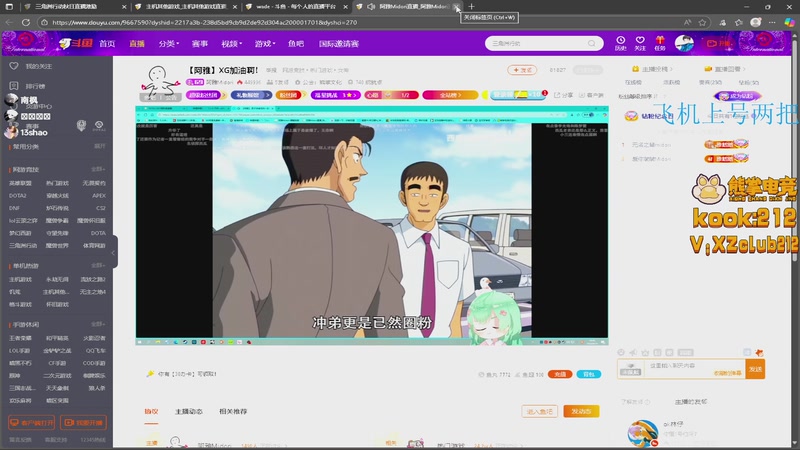Click the search magnifier icon
Viewport: 800px width, 450px height.
(591, 43)
